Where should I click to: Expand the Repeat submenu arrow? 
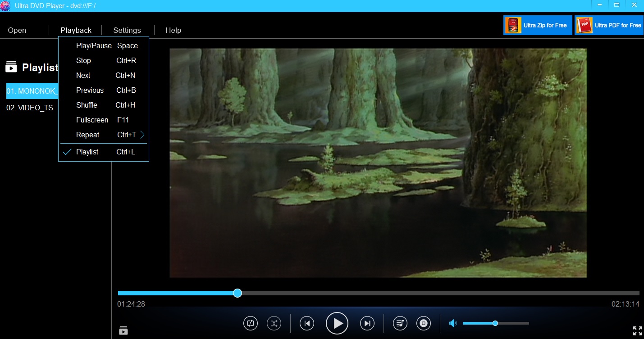[x=142, y=135]
